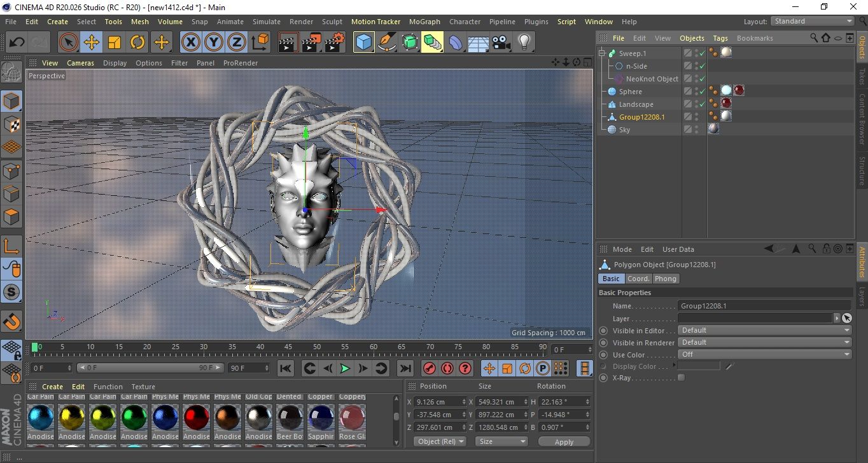Select the Scale tool
Screen dimensions: 868x463
point(115,43)
